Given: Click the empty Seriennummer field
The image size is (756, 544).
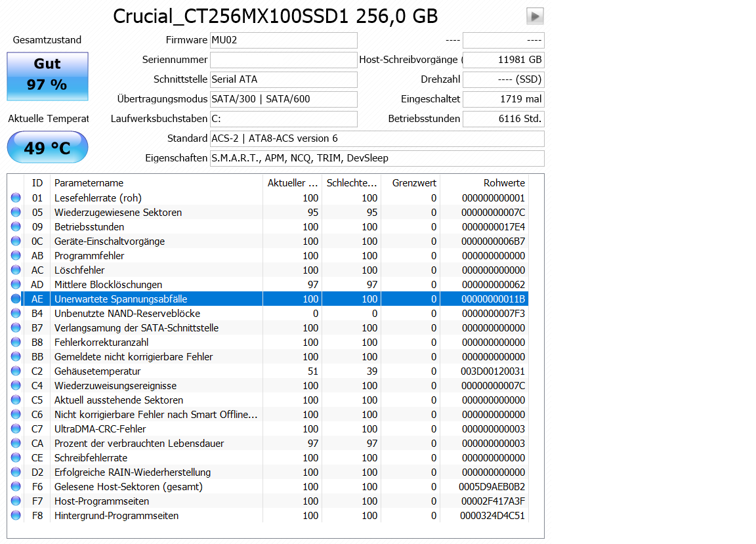Looking at the screenshot, I should pyautogui.click(x=283, y=60).
